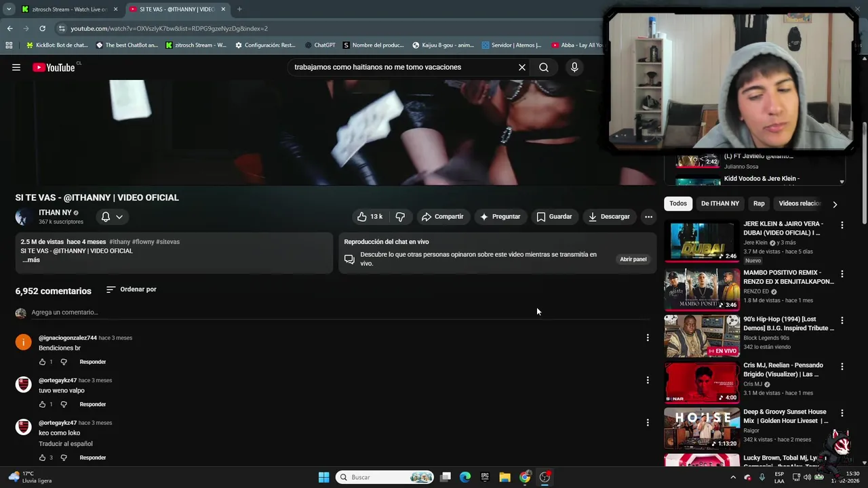Share the video with Compartir
This screenshot has height=488, width=868.
(x=442, y=217)
